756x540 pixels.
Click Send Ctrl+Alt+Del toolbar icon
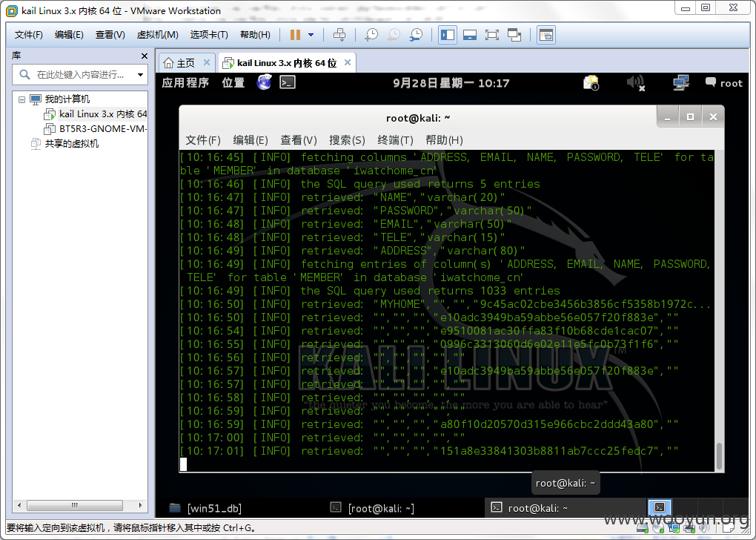coord(339,35)
